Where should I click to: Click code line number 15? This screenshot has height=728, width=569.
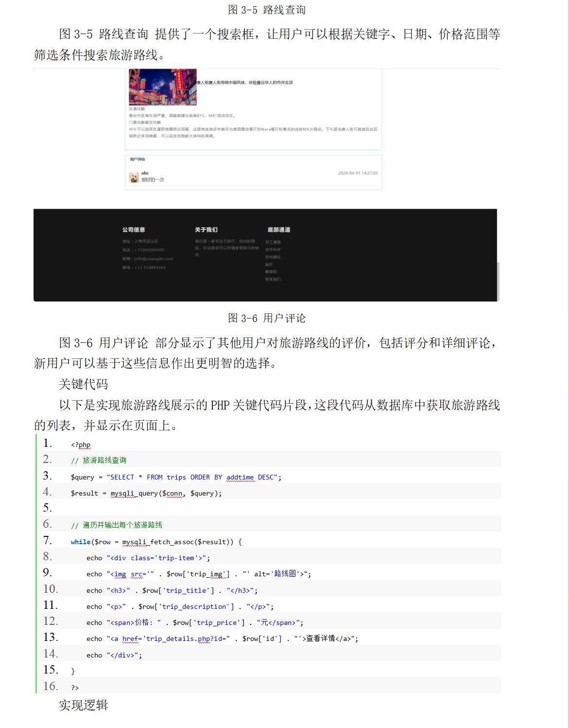click(x=51, y=670)
